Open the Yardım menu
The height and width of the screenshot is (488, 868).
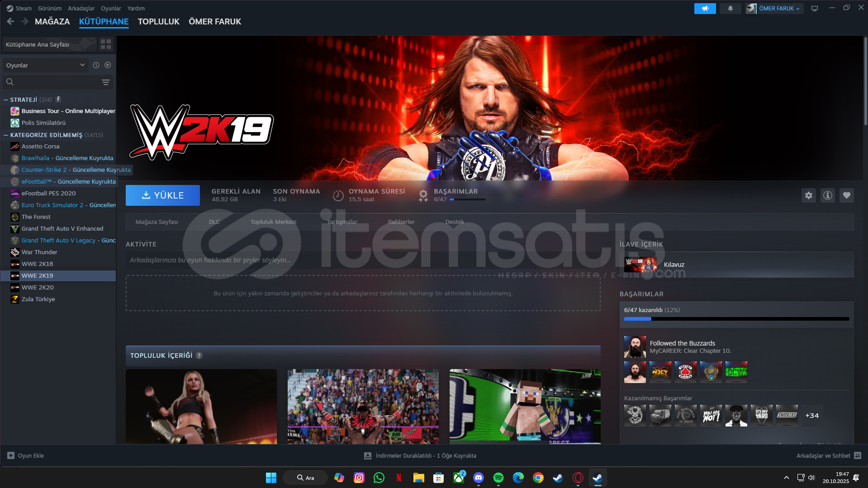tap(136, 8)
